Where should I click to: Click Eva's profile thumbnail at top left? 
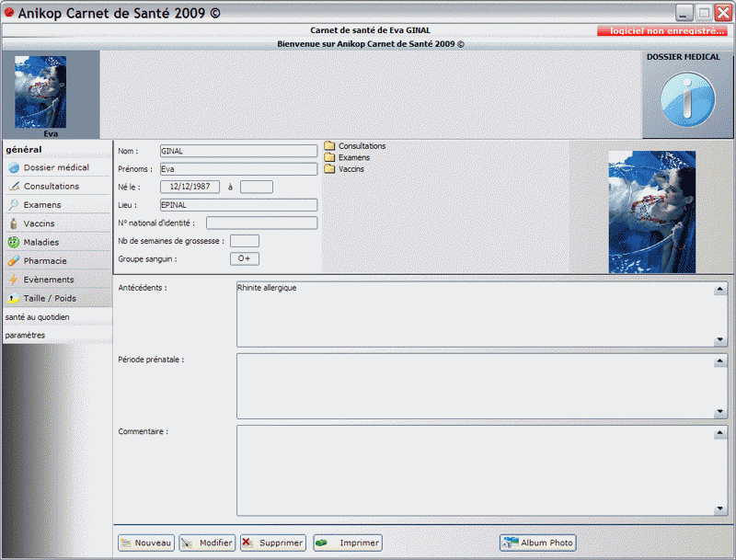coord(40,92)
